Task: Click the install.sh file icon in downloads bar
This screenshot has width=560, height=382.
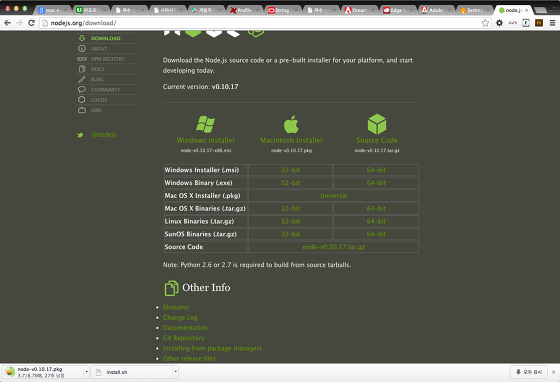Action: point(98,372)
